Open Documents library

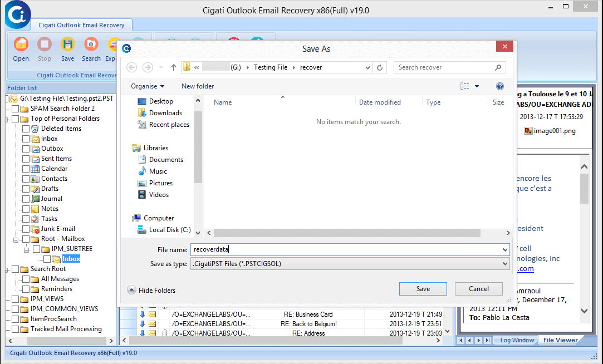click(160, 160)
